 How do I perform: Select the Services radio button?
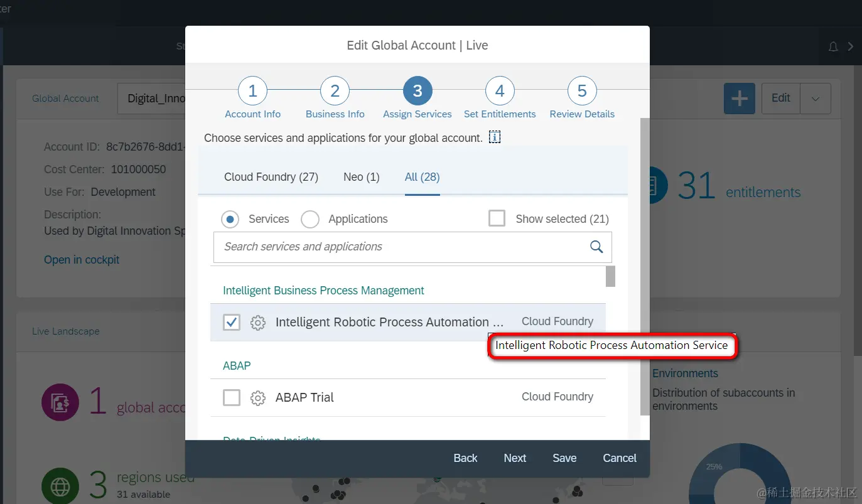[x=230, y=219]
